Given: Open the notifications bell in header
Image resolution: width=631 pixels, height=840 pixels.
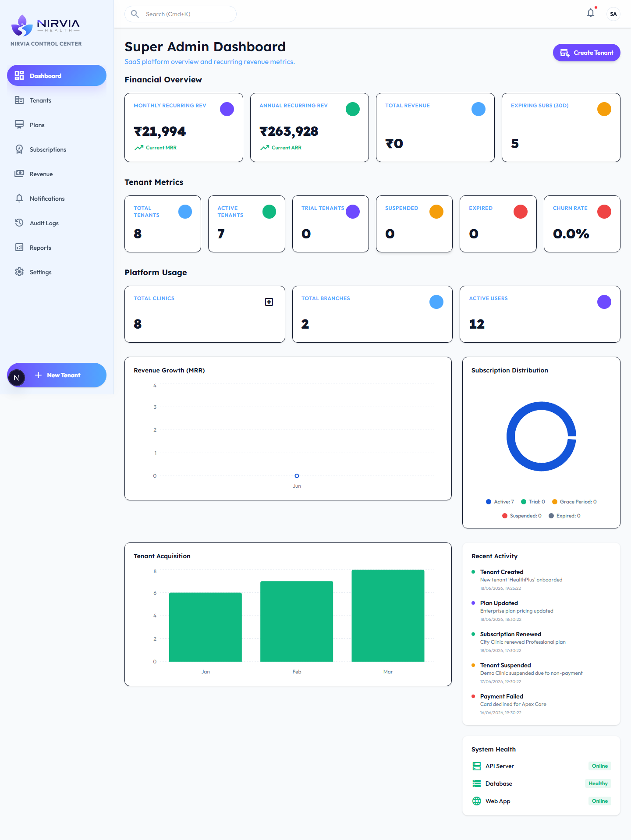Looking at the screenshot, I should (591, 13).
